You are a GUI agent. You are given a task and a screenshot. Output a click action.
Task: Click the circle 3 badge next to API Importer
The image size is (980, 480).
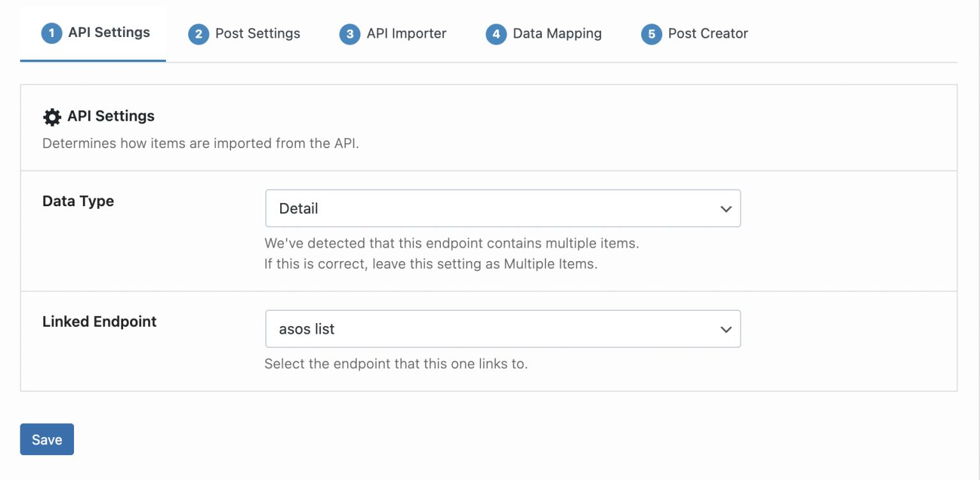click(350, 34)
